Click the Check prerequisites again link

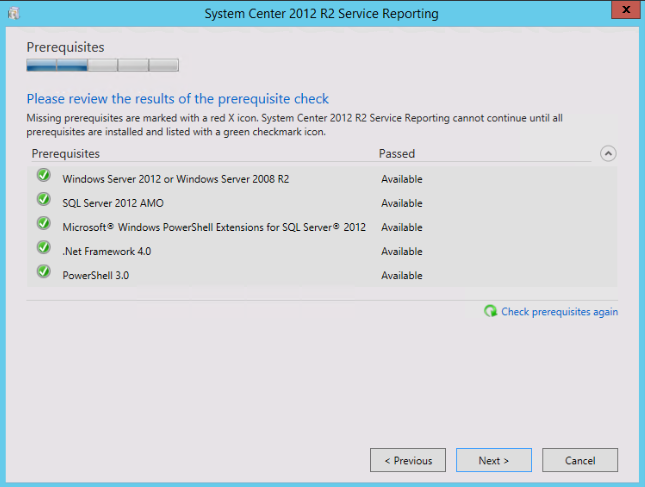click(x=559, y=312)
